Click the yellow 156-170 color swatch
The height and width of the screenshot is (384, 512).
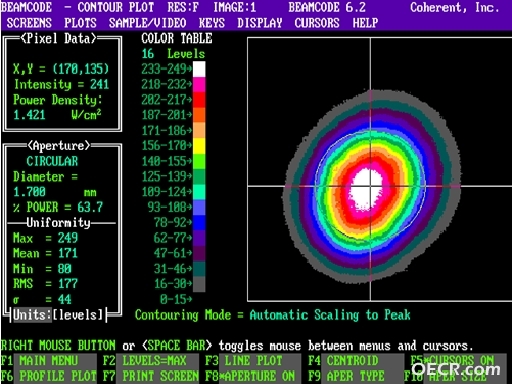[x=199, y=146]
